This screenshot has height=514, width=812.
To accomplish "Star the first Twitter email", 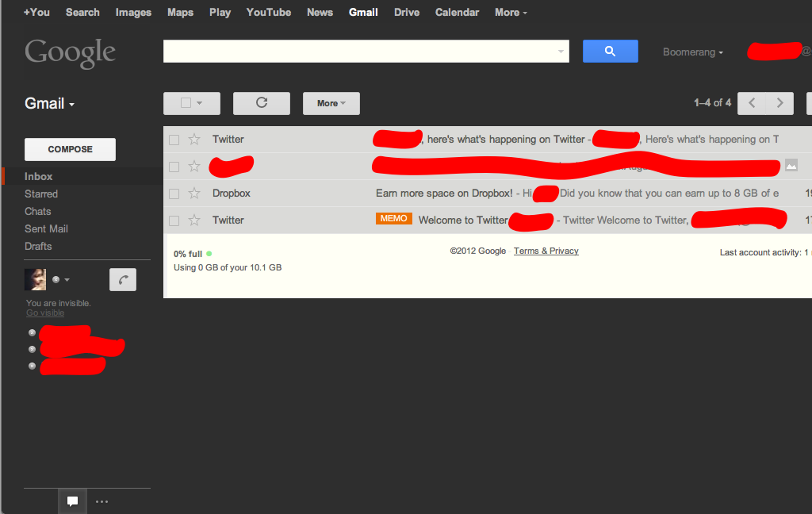I will pos(194,140).
